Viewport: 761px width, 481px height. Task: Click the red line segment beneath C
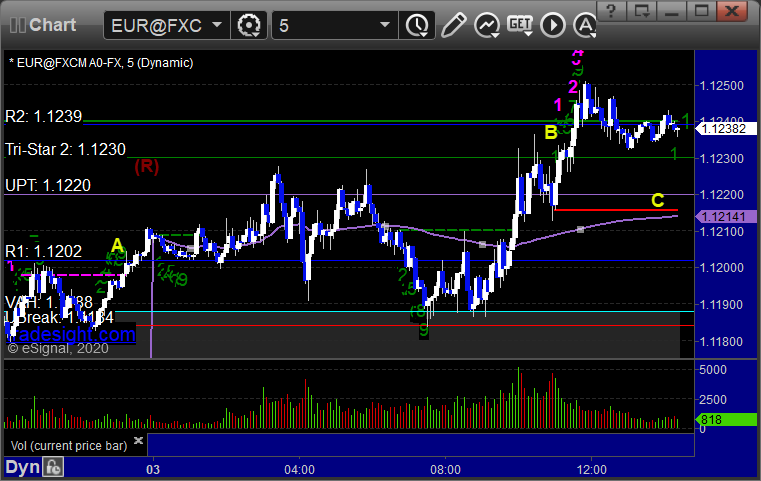point(616,210)
